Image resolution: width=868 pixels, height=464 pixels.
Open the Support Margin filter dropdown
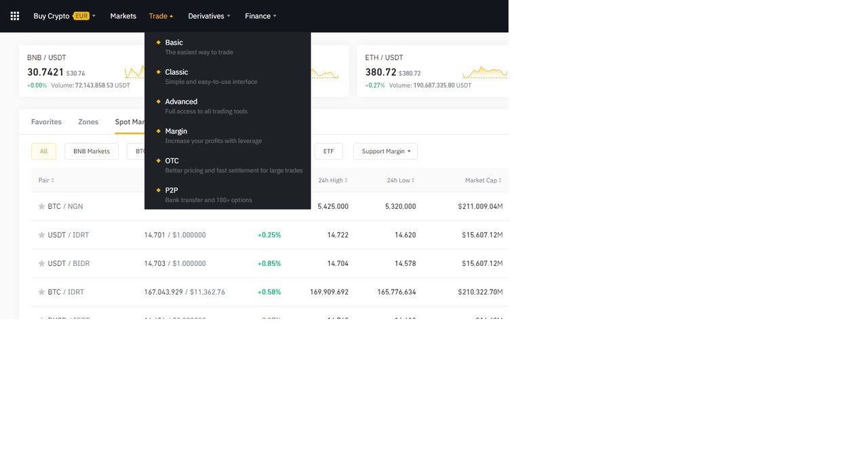(385, 151)
